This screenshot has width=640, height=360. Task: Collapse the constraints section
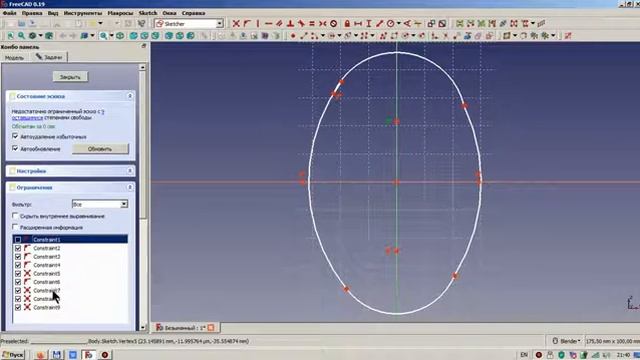pyautogui.click(x=130, y=187)
